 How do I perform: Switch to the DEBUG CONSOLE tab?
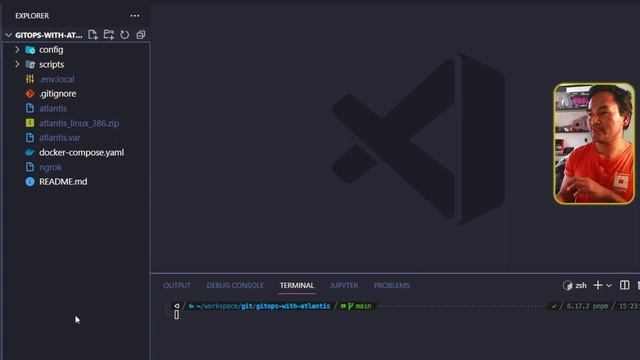[235, 285]
